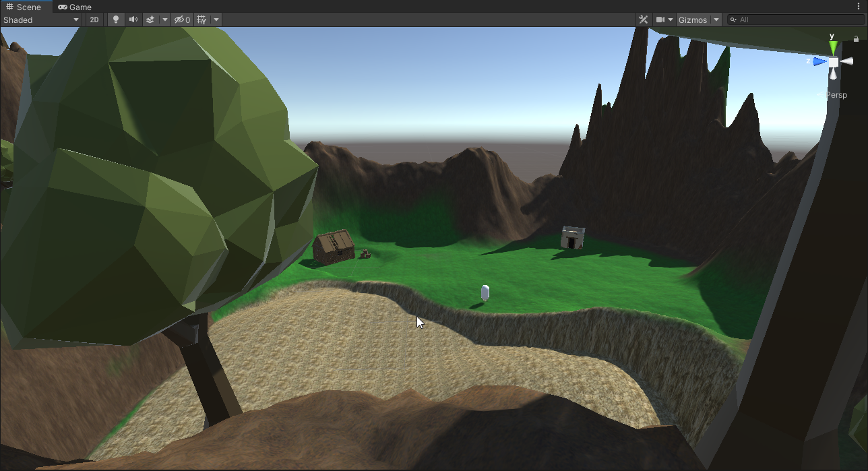The width and height of the screenshot is (868, 471).
Task: Click the search field labeled All
Action: point(775,20)
